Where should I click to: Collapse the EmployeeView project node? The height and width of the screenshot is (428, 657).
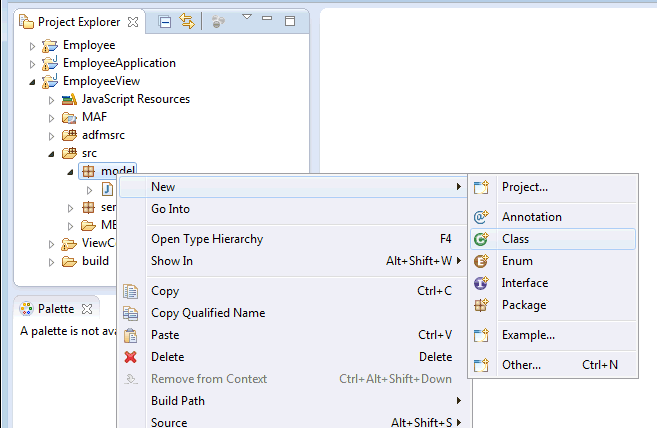pyautogui.click(x=32, y=82)
